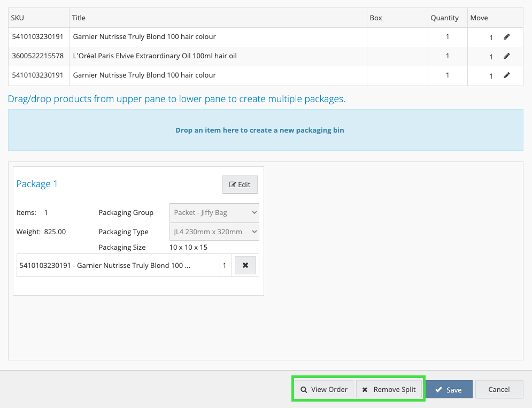Click the pencil icon for L'Oréal Elvive row
The width and height of the screenshot is (532, 408).
[x=507, y=56]
